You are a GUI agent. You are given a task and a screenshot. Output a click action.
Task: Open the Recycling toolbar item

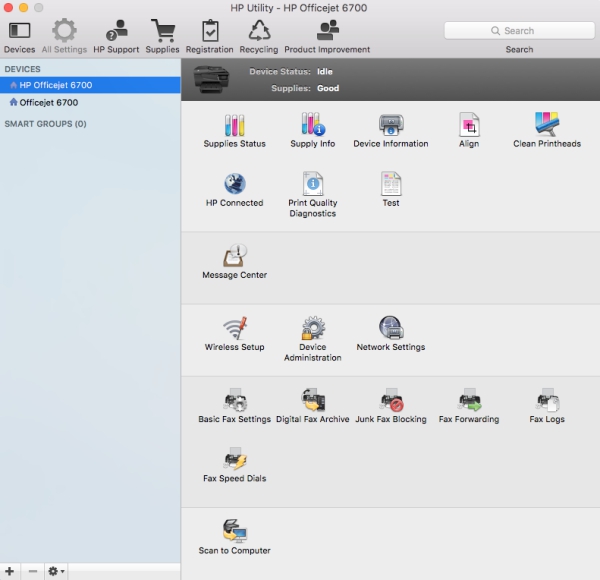point(259,37)
